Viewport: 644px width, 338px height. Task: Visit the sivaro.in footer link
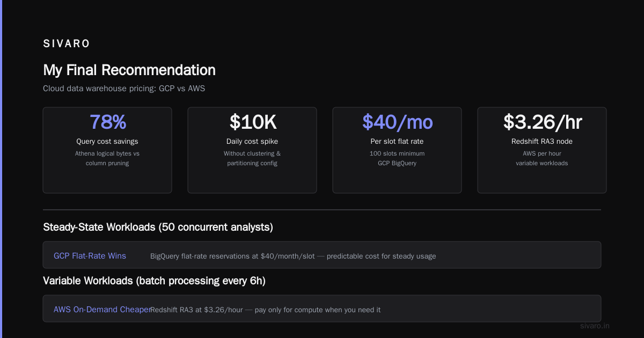pyautogui.click(x=595, y=326)
